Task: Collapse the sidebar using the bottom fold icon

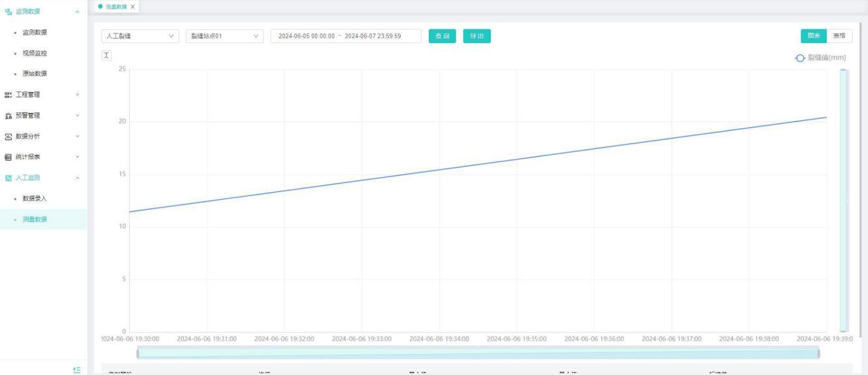Action: coord(77,370)
